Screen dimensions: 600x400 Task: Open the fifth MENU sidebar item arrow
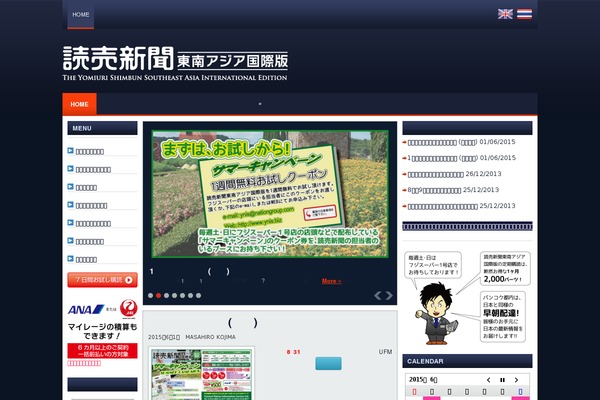coord(70,223)
